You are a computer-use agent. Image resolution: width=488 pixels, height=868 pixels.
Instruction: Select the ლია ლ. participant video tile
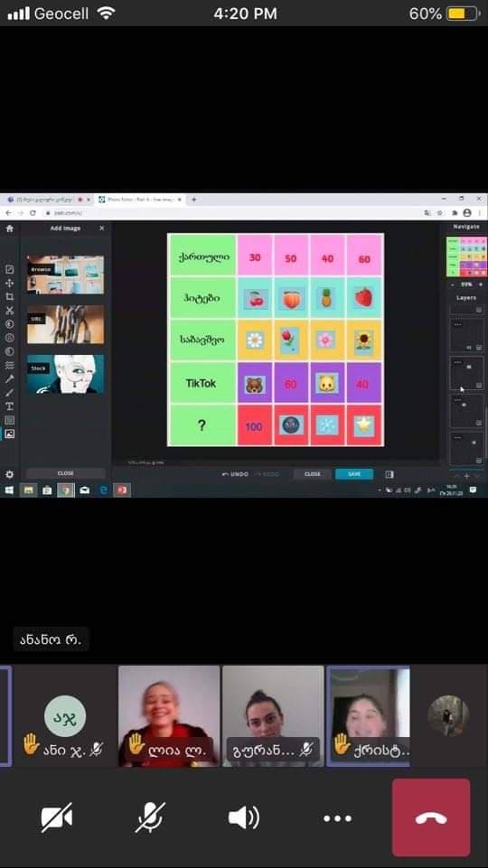(169, 715)
